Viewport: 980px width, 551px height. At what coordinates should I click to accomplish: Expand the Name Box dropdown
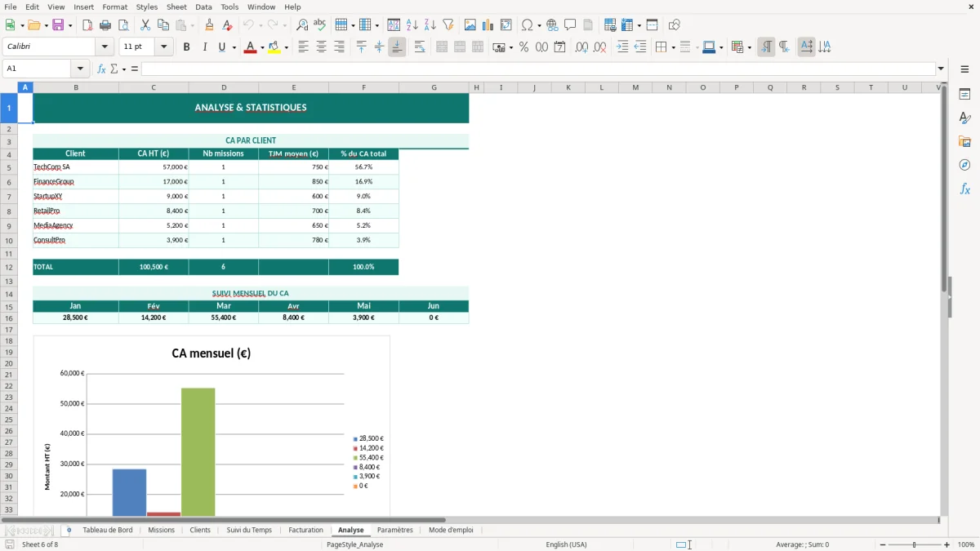click(80, 69)
